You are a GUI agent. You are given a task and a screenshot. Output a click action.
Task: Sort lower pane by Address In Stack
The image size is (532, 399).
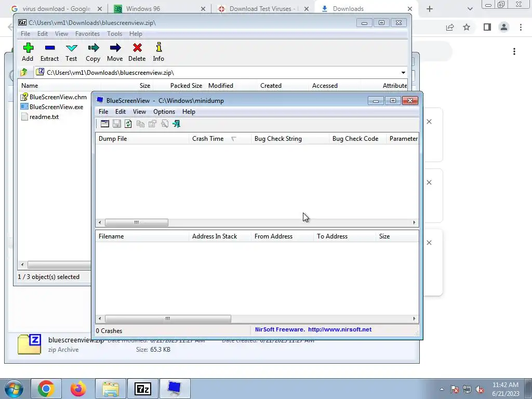pyautogui.click(x=220, y=236)
